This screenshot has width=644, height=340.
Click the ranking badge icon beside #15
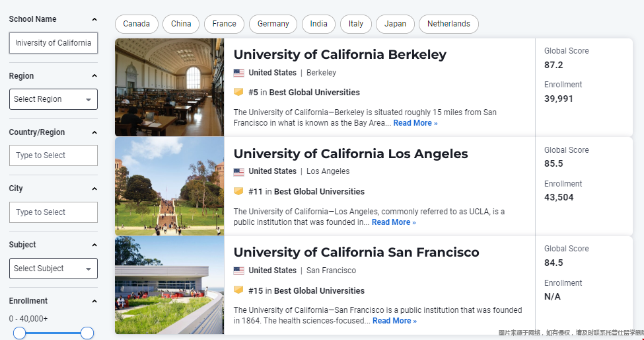[x=238, y=290]
